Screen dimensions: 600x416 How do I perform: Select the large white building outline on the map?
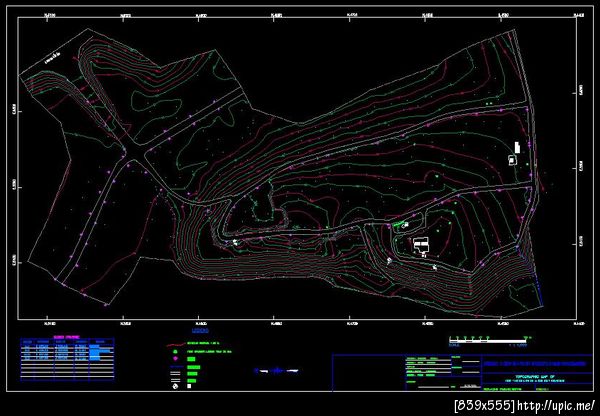421,244
